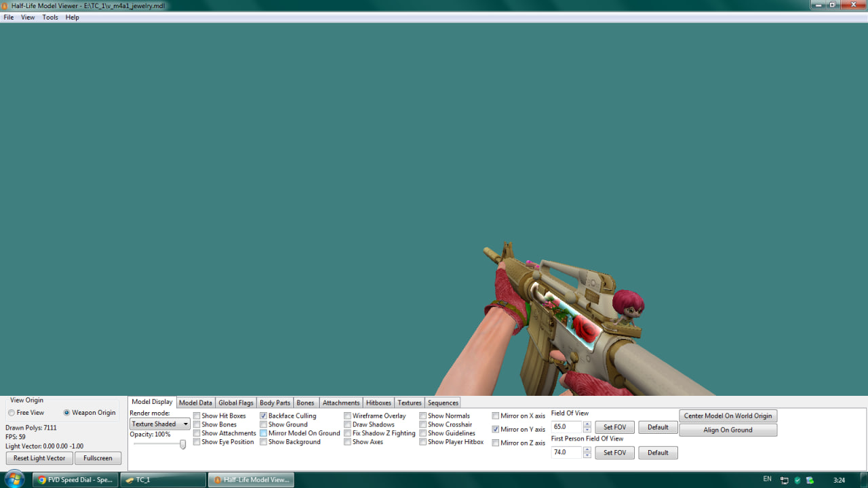Check the Mirror on Z axis box
This screenshot has width=868, height=488.
click(x=496, y=443)
